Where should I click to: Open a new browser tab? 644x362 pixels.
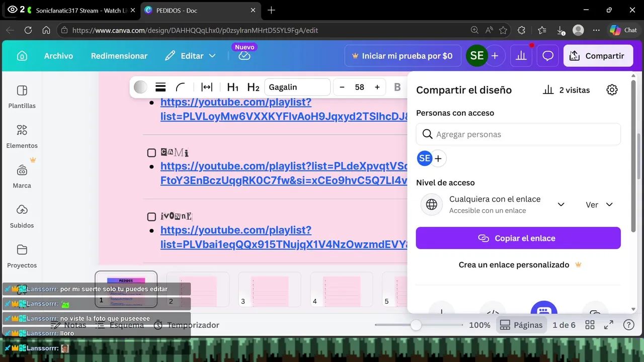272,10
